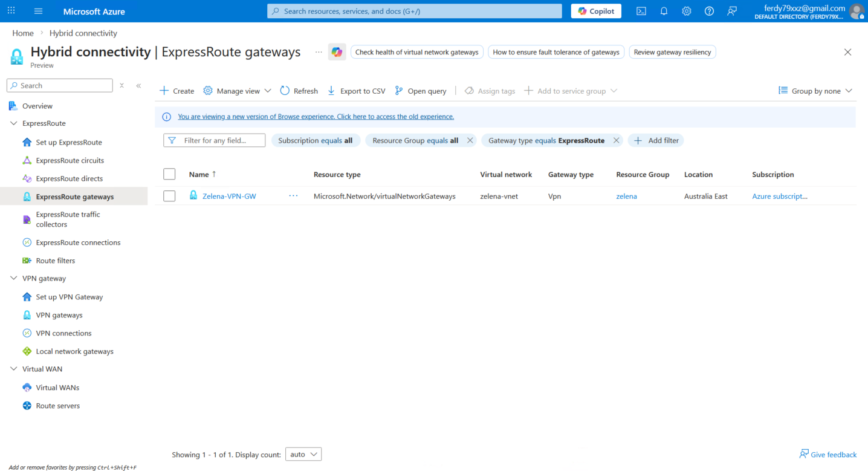
Task: Collapse the VPN gateway section
Action: click(x=14, y=278)
